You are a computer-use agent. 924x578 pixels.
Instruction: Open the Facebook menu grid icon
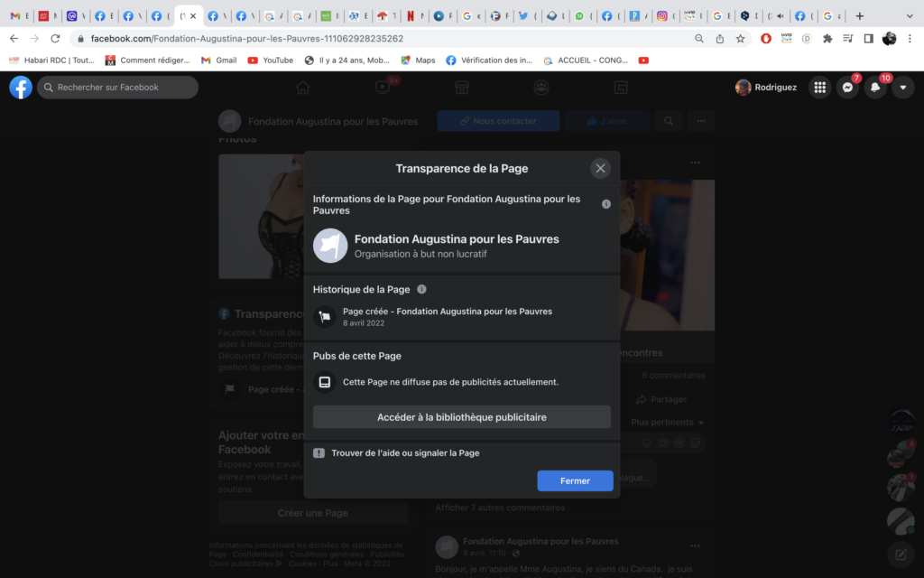pyautogui.click(x=819, y=88)
